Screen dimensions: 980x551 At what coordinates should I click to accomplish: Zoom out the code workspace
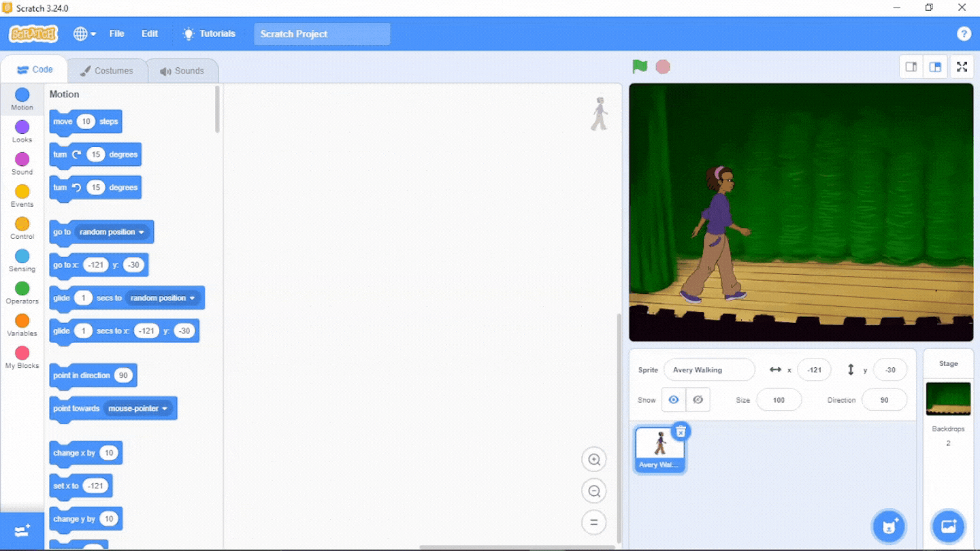tap(594, 491)
